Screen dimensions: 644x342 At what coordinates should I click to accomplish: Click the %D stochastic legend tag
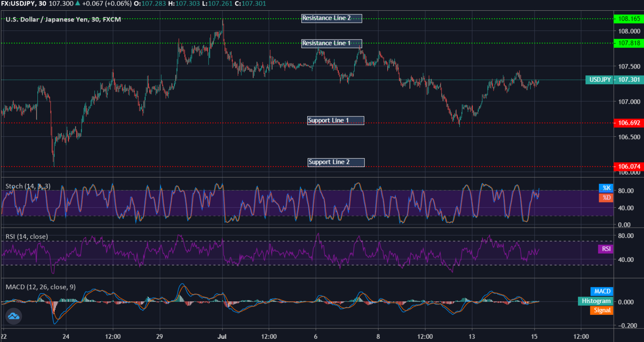pyautogui.click(x=606, y=198)
